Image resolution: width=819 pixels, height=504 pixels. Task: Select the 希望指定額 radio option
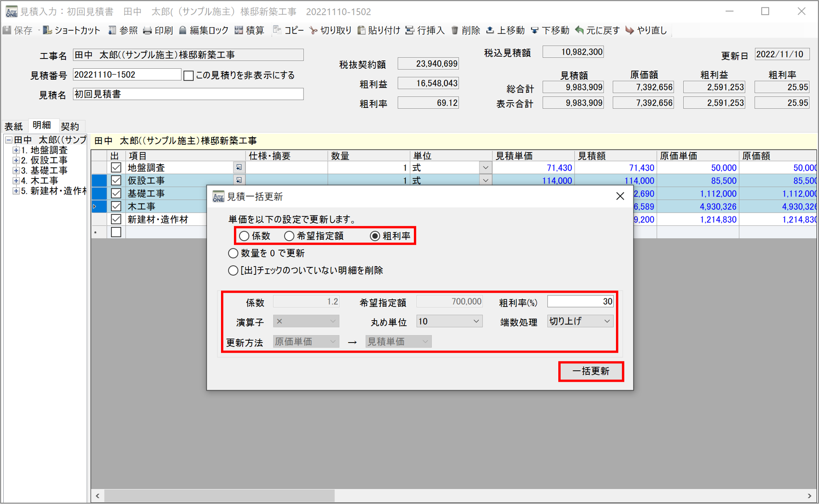point(289,236)
